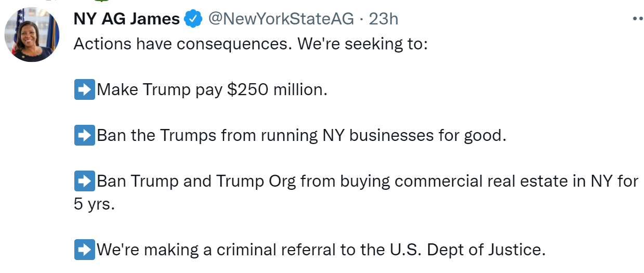Click the arrow emoji before "Ban Trump and Trump Org"

point(84,181)
